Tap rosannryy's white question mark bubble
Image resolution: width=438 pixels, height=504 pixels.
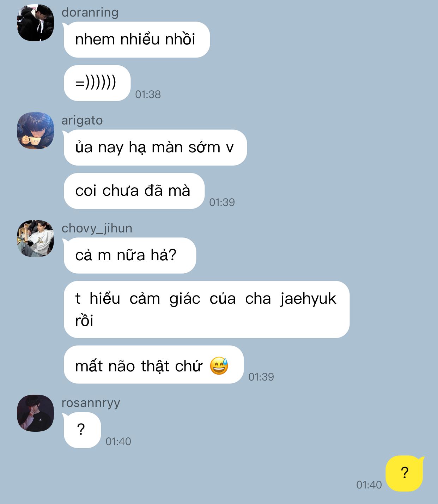82,430
